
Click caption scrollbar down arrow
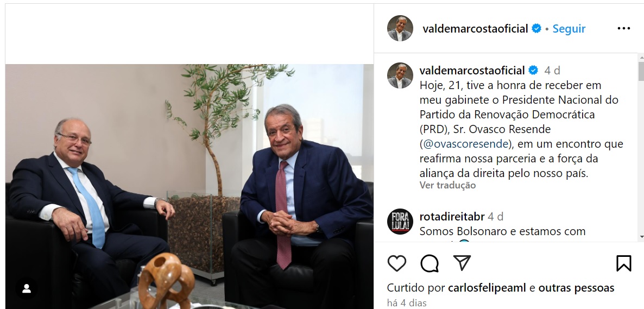[x=641, y=237]
